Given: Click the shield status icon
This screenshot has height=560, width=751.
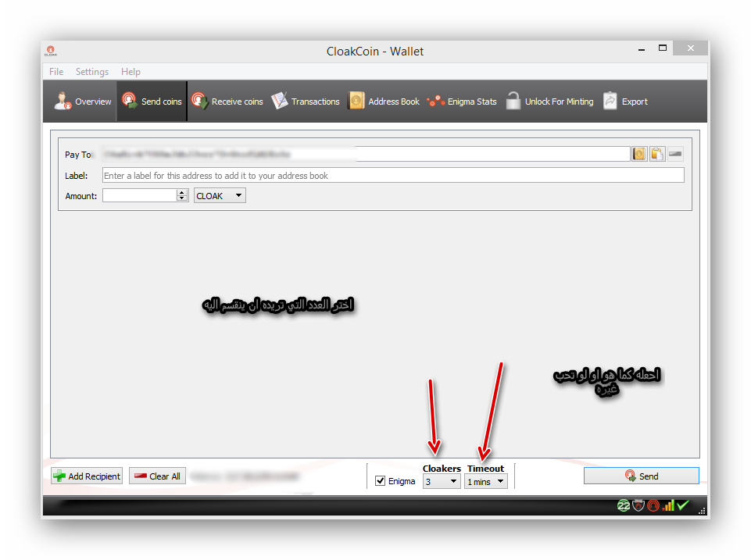Looking at the screenshot, I should (638, 505).
